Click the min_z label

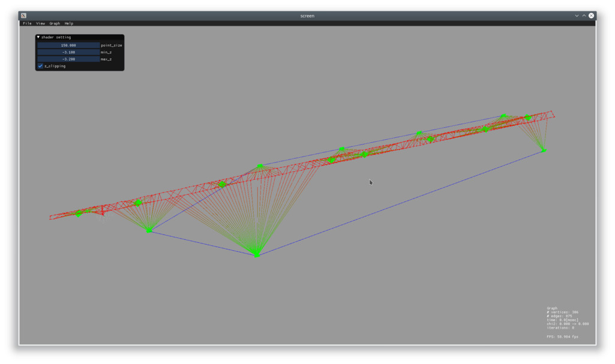coord(106,53)
